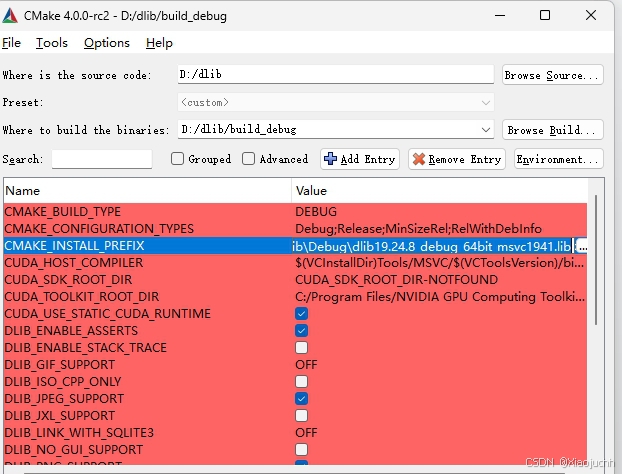Click the C:/Program Files/NVIDIA GPU Computing value
Image resolution: width=622 pixels, height=474 pixels.
click(440, 297)
